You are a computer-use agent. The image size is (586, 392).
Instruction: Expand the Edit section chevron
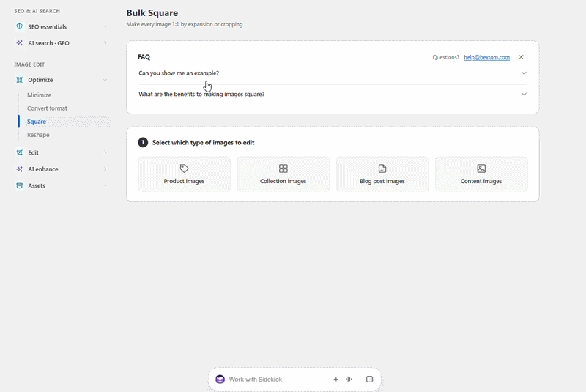[x=105, y=152]
